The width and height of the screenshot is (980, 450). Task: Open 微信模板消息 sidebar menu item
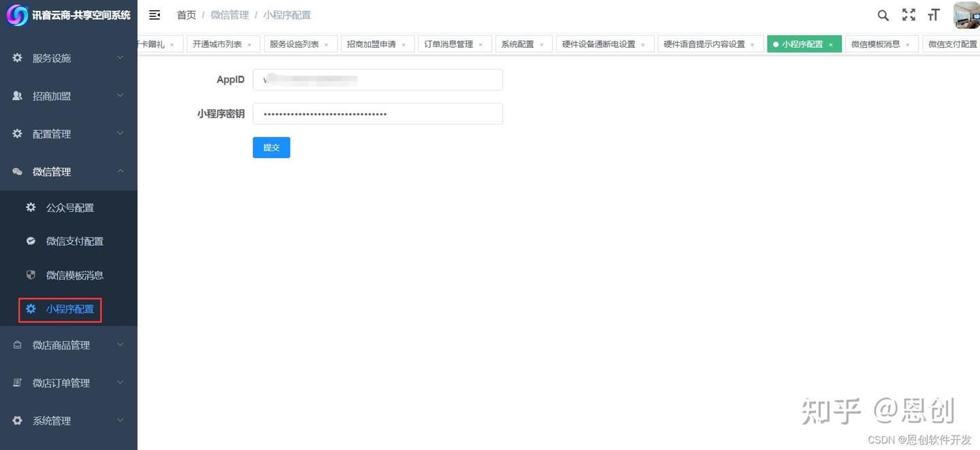tap(69, 275)
